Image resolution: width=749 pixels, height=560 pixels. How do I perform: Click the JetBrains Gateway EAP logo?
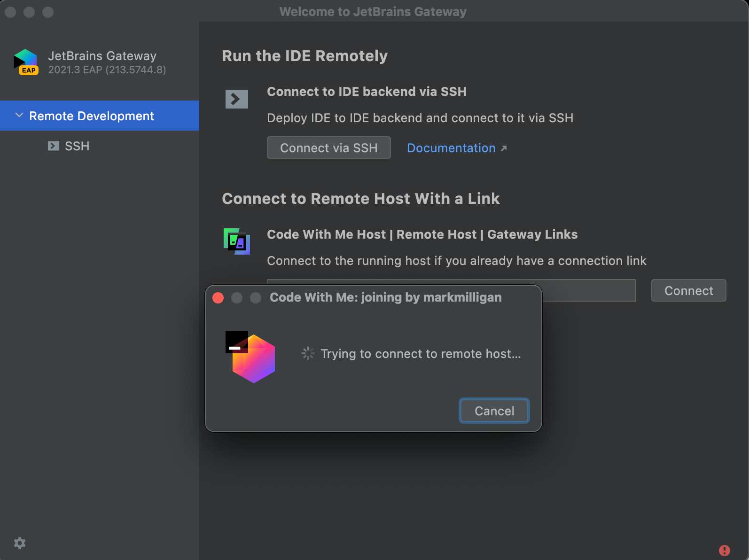[26, 62]
